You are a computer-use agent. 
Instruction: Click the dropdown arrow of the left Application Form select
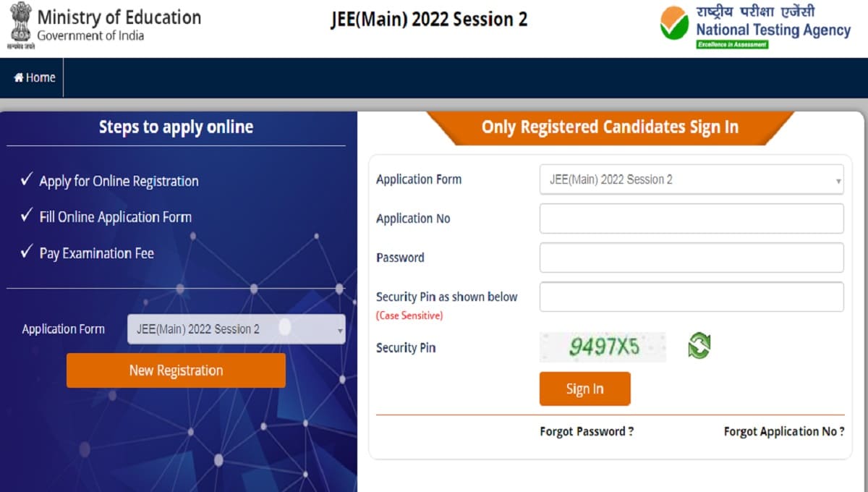340,331
